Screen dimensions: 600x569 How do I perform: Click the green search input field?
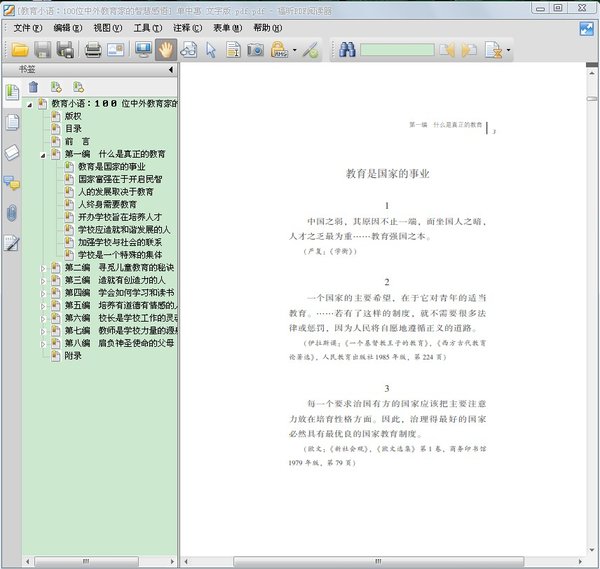(x=397, y=50)
